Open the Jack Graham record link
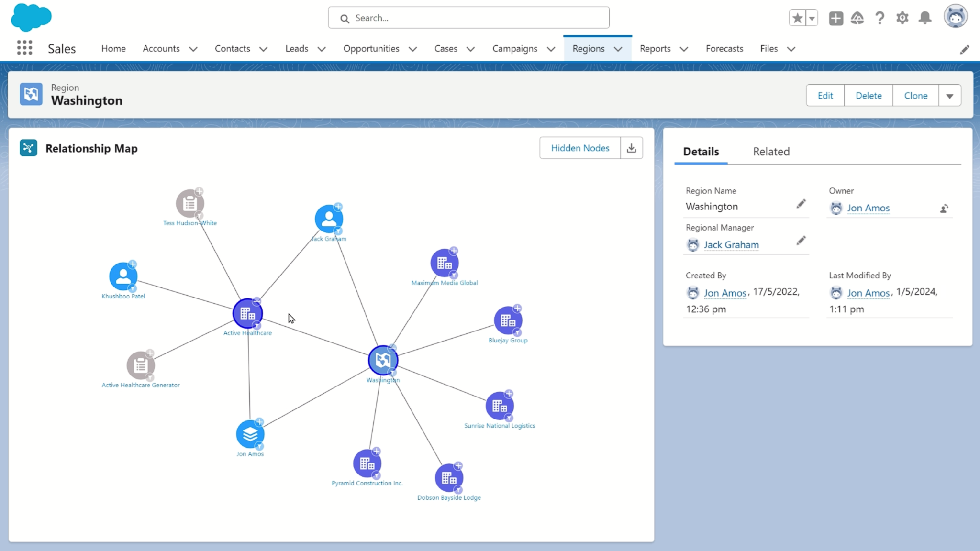The image size is (980, 551). point(731,244)
